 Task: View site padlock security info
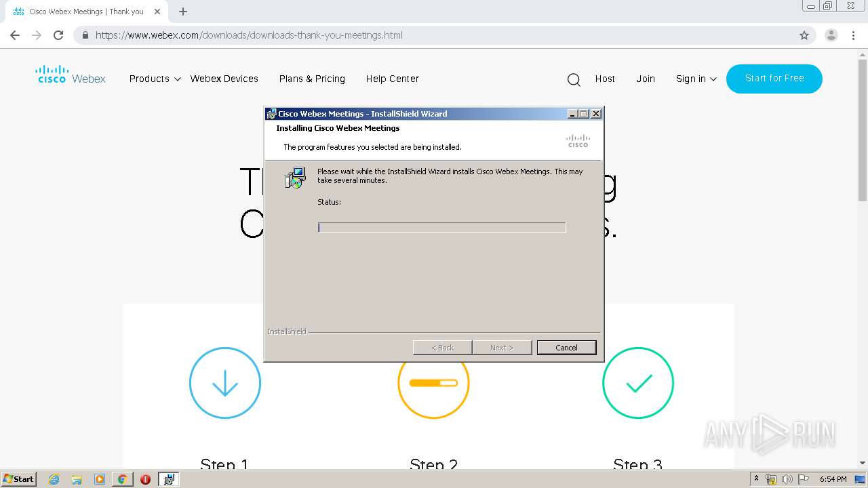(85, 35)
